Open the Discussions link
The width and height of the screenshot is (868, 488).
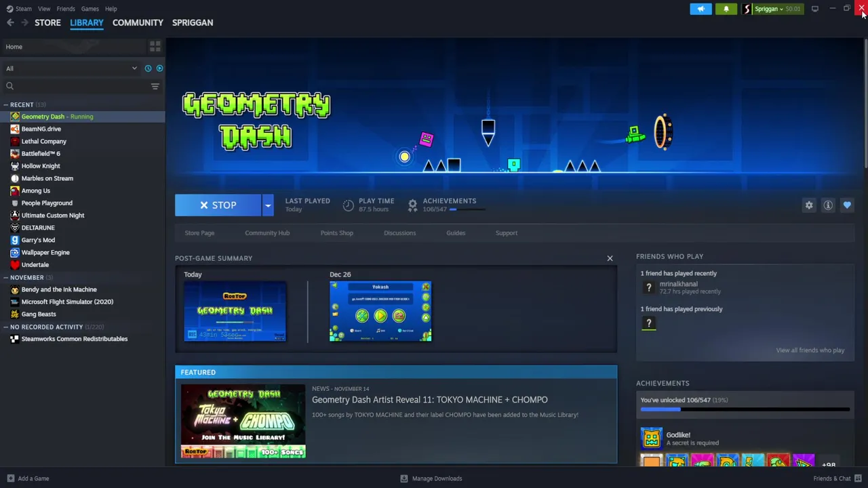(x=399, y=233)
